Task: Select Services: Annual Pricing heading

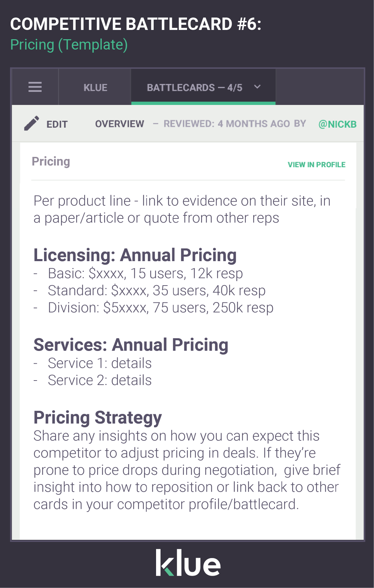Action: 131,345
